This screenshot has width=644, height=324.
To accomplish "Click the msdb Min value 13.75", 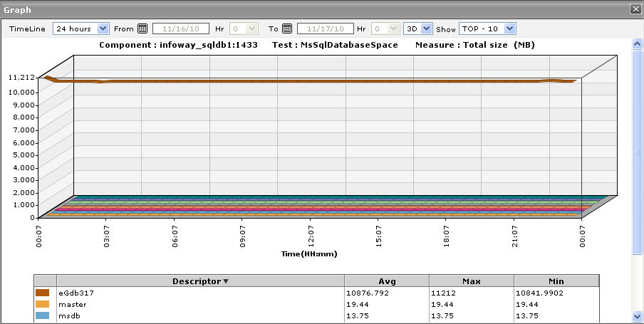I will click(x=527, y=316).
